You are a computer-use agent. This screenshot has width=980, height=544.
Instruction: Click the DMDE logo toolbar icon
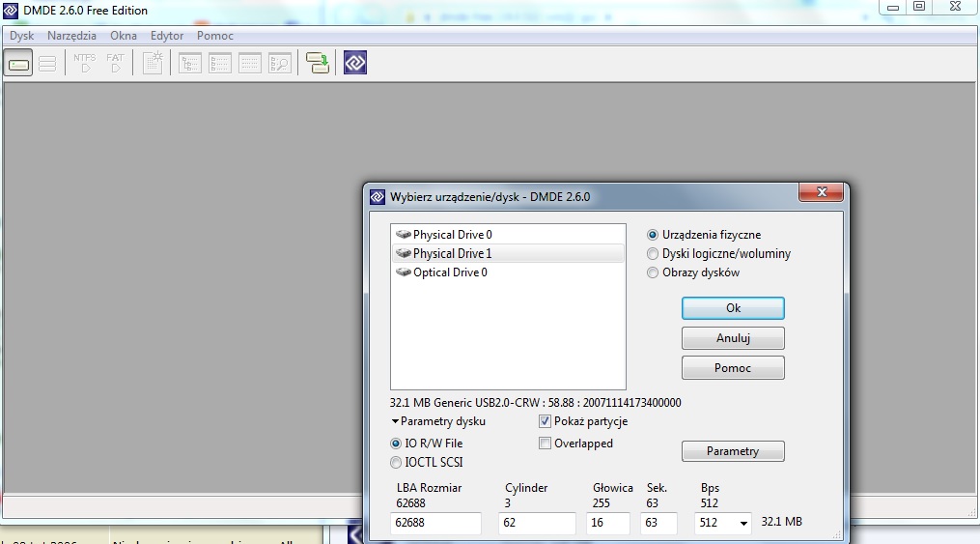[x=355, y=63]
